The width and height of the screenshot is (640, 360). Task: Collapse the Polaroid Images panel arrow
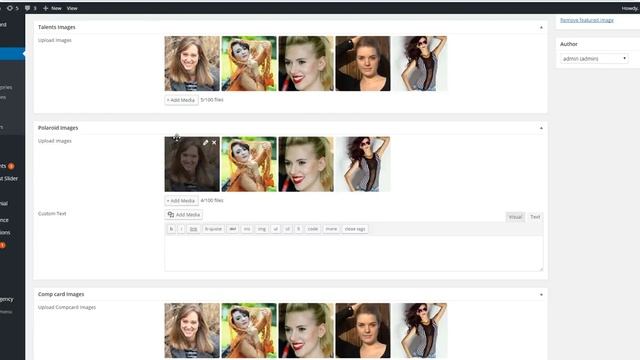(541, 128)
